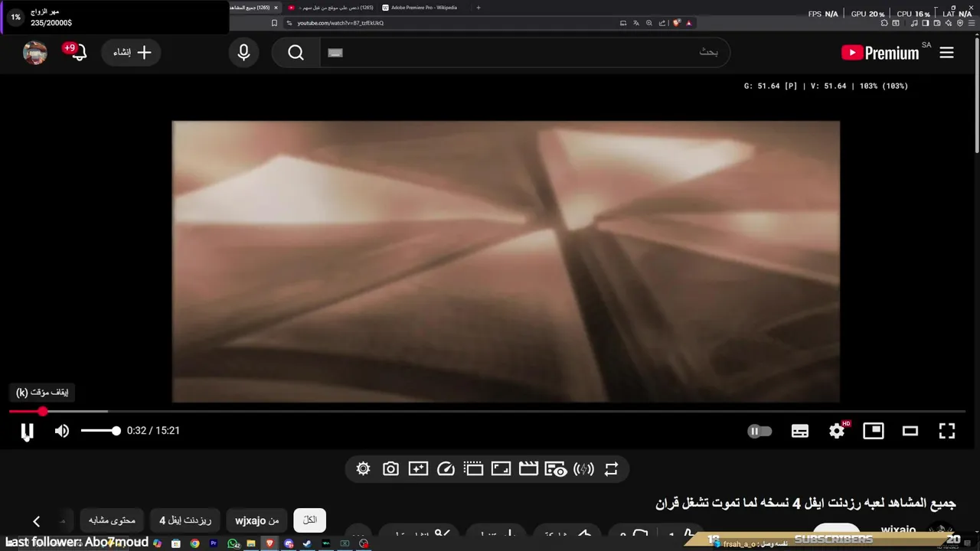The image size is (980, 551).
Task: Switch to the miniplayer
Action: [874, 431]
